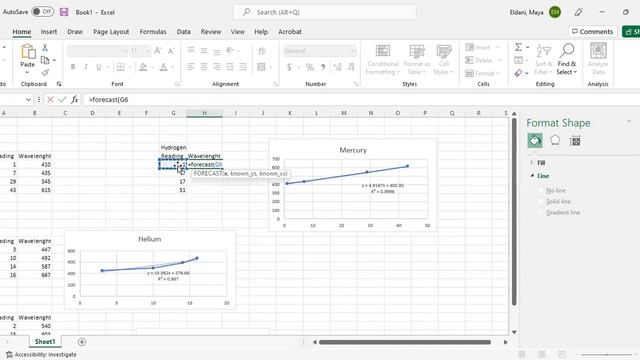The width and height of the screenshot is (640, 360).
Task: Click the Italic formatting button
Action: (86, 67)
